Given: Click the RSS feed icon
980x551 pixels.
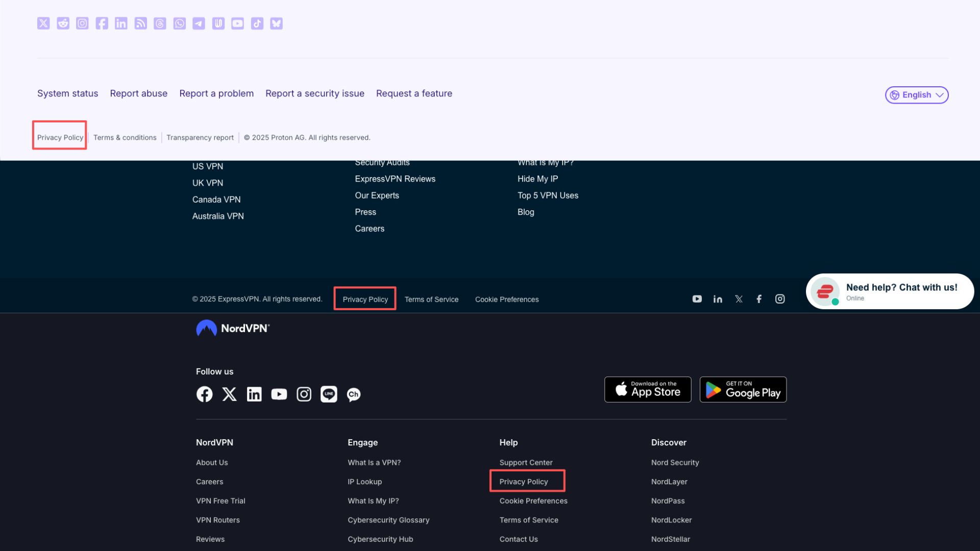Looking at the screenshot, I should coord(140,23).
